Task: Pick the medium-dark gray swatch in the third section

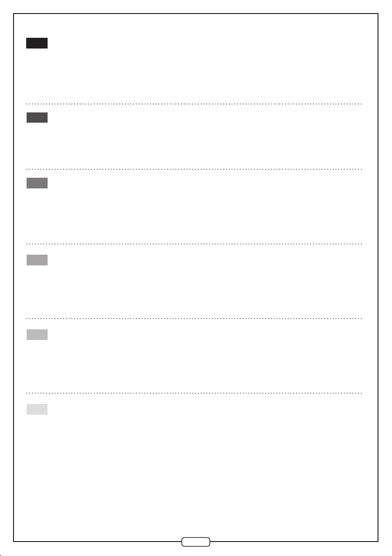Action: click(x=37, y=183)
